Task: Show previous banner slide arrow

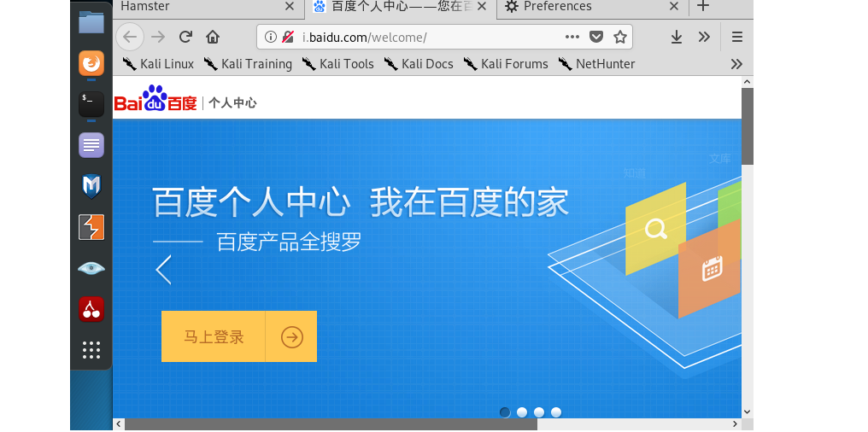Action: pos(163,270)
